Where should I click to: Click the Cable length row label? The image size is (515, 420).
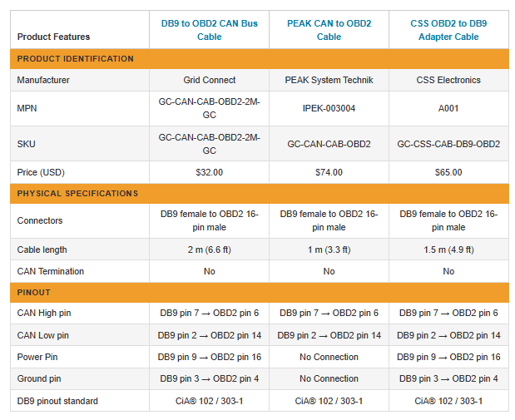pyautogui.click(x=42, y=250)
